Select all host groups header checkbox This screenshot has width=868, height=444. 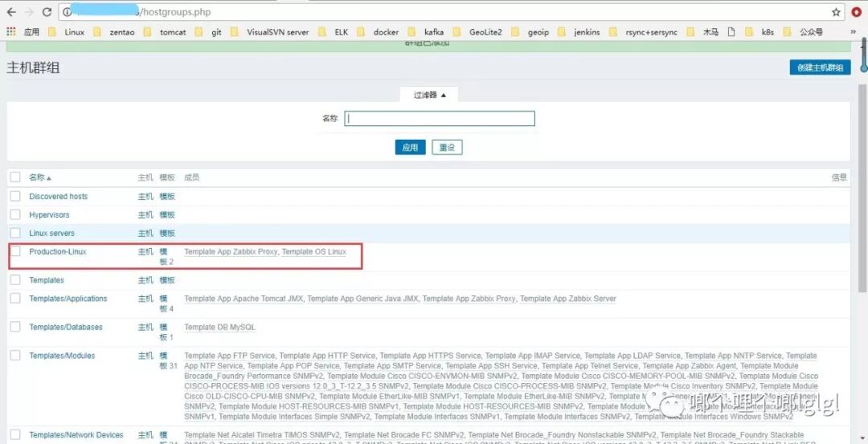click(15, 177)
